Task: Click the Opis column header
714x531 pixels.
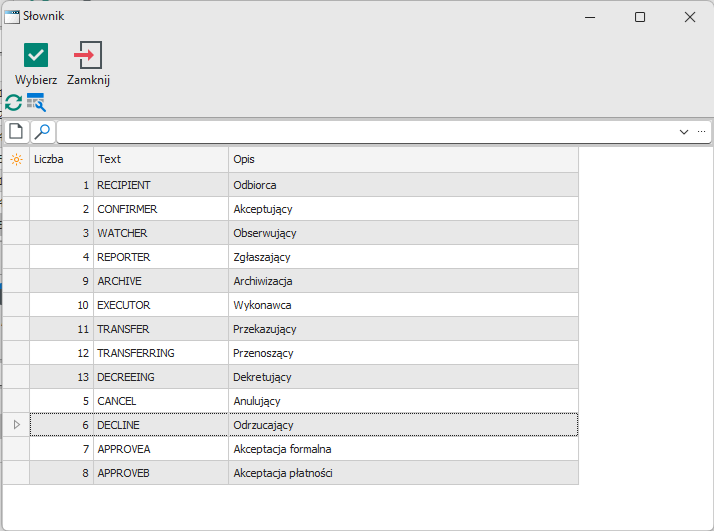Action: click(402, 159)
